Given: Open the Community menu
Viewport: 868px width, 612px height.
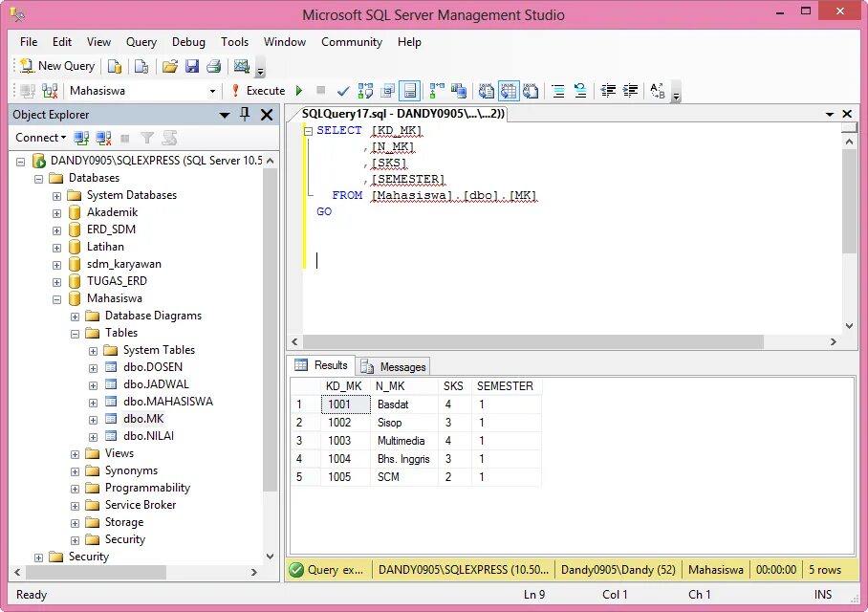Looking at the screenshot, I should point(352,42).
